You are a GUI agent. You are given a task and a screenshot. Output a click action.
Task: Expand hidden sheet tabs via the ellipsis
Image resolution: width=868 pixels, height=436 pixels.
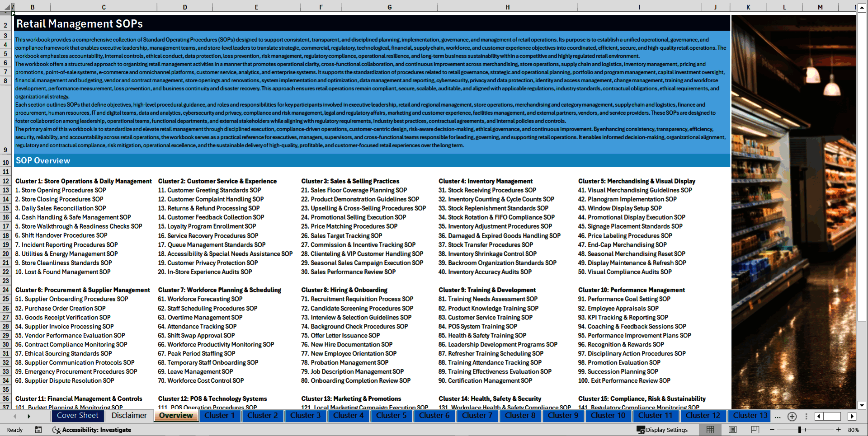777,417
